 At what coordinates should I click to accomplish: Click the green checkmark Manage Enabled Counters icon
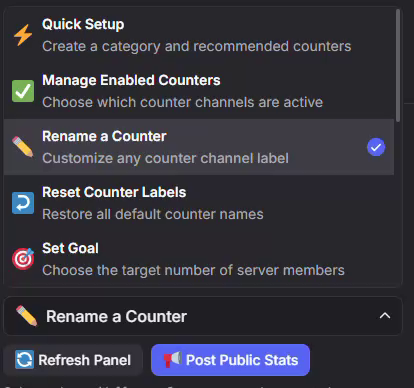(23, 91)
